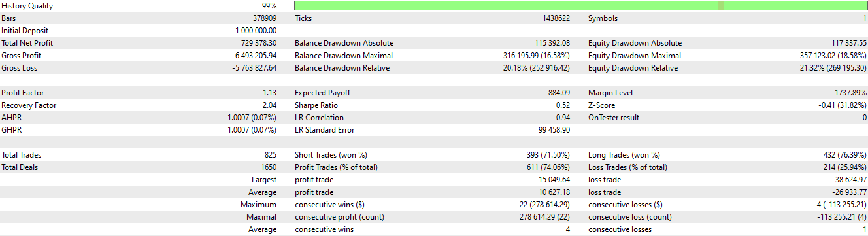
Task: Click the Margin Level value 1737.89%
Action: pyautogui.click(x=851, y=93)
